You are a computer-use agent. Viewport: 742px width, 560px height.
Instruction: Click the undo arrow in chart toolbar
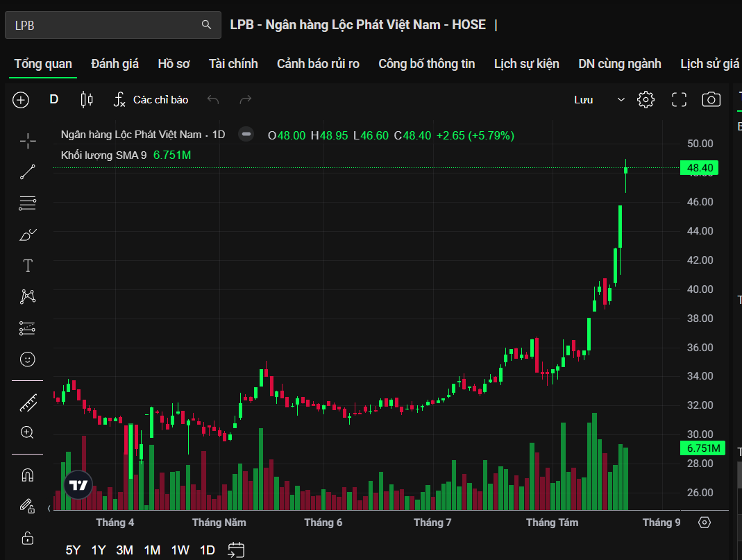coord(213,100)
